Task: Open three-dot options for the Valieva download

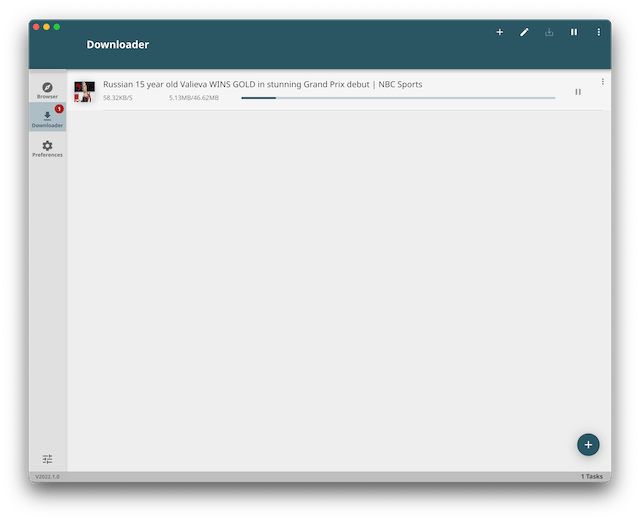Action: (x=602, y=82)
